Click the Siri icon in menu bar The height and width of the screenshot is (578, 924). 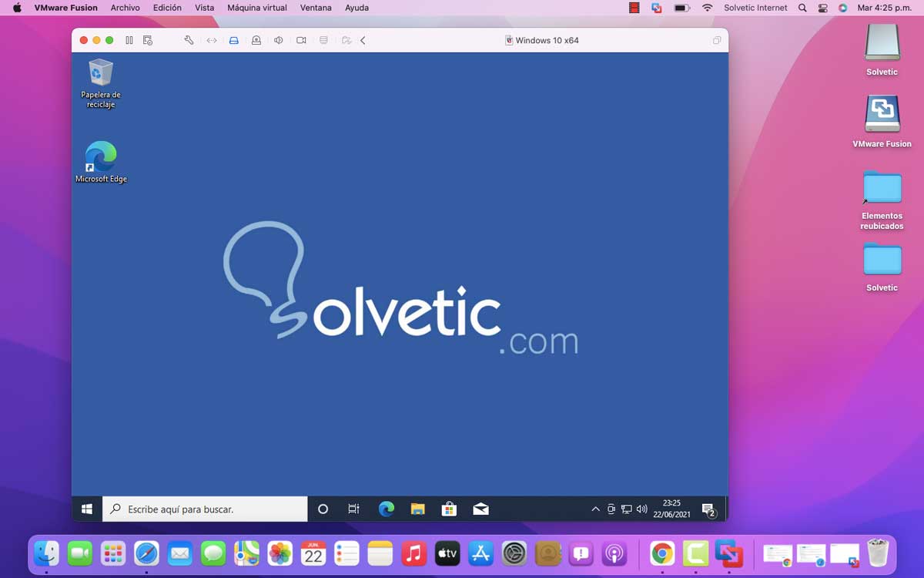842,8
